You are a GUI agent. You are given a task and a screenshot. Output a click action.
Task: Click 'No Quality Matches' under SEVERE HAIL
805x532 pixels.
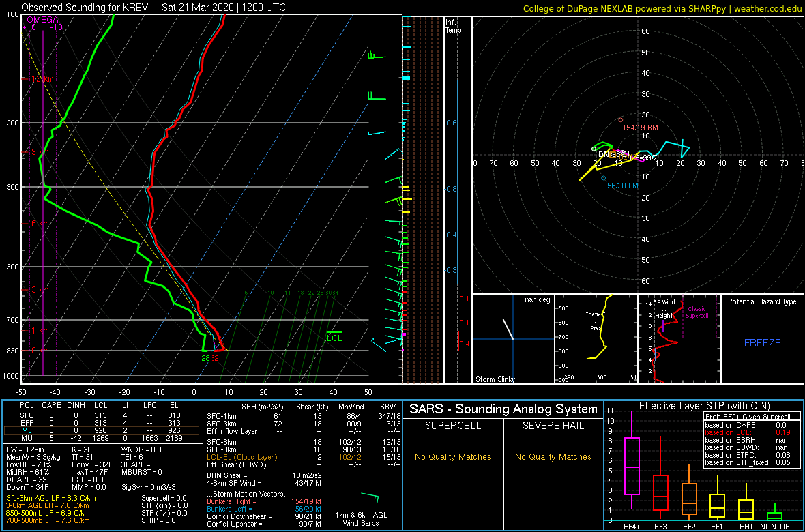553,456
